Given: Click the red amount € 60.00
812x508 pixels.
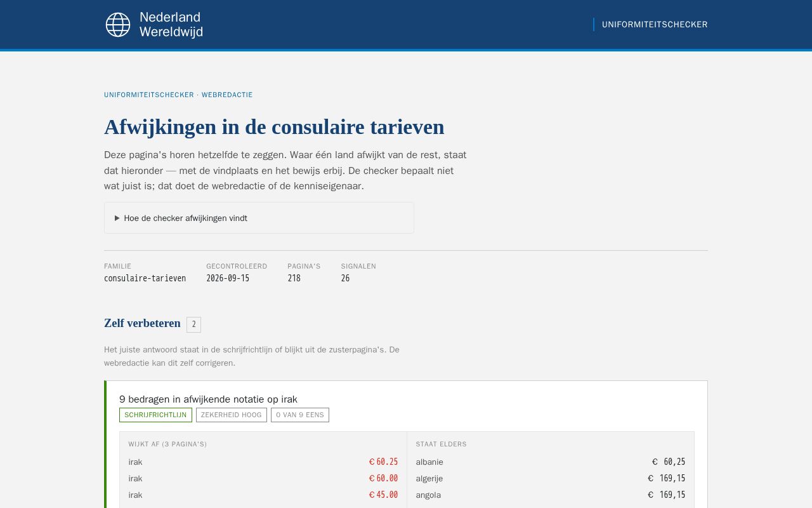Looking at the screenshot, I should [383, 478].
